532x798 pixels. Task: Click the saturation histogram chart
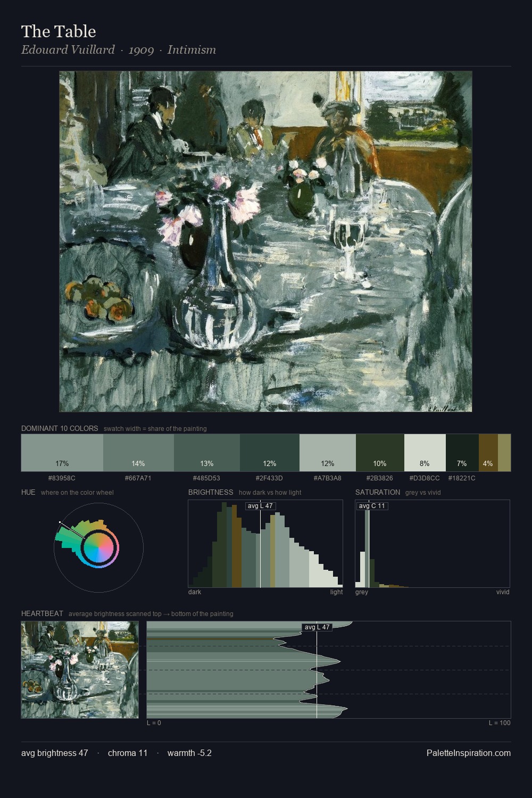coord(433,544)
